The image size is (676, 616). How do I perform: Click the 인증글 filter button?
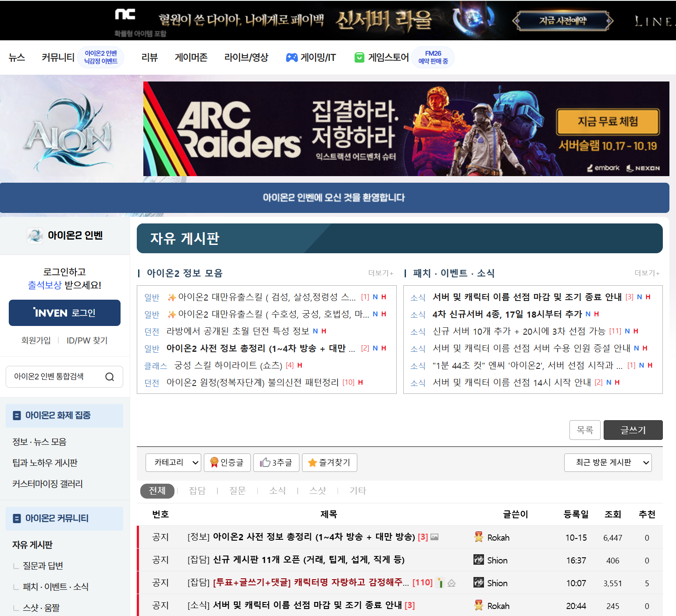pyautogui.click(x=227, y=463)
